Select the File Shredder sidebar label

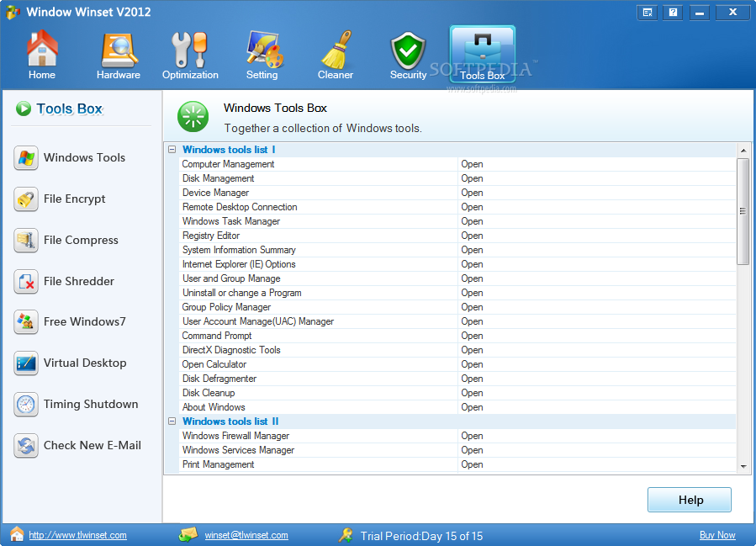coord(78,281)
